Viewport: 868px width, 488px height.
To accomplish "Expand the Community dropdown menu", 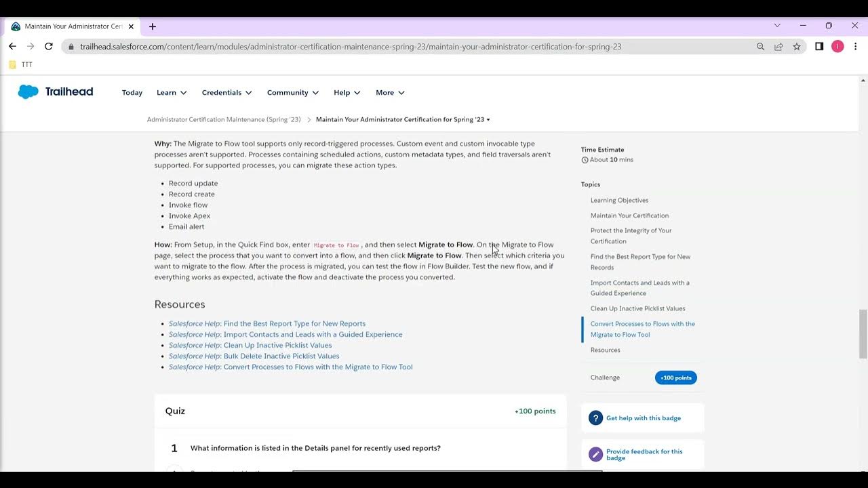I will (x=293, y=93).
